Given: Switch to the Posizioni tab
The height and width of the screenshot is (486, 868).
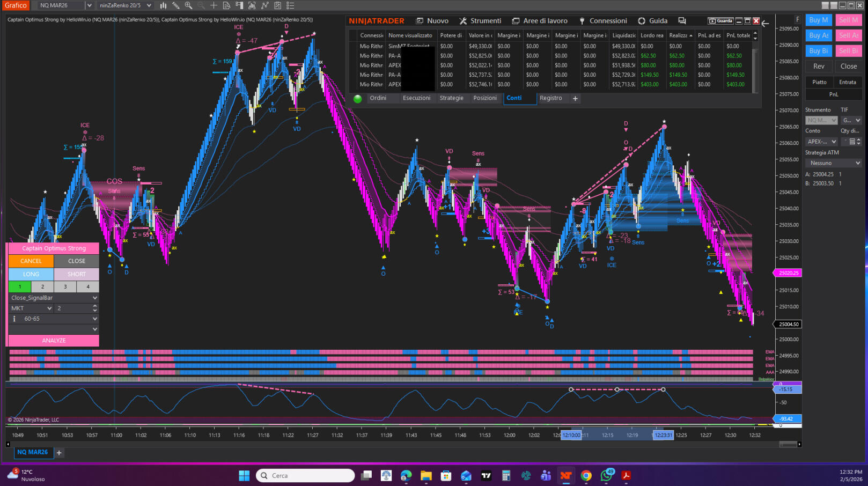Looking at the screenshot, I should (484, 98).
